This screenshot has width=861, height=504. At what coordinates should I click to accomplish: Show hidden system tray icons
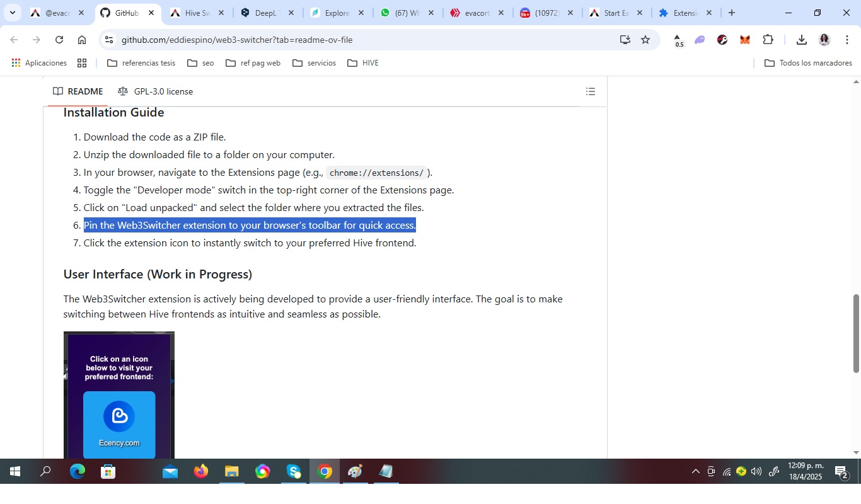click(696, 471)
